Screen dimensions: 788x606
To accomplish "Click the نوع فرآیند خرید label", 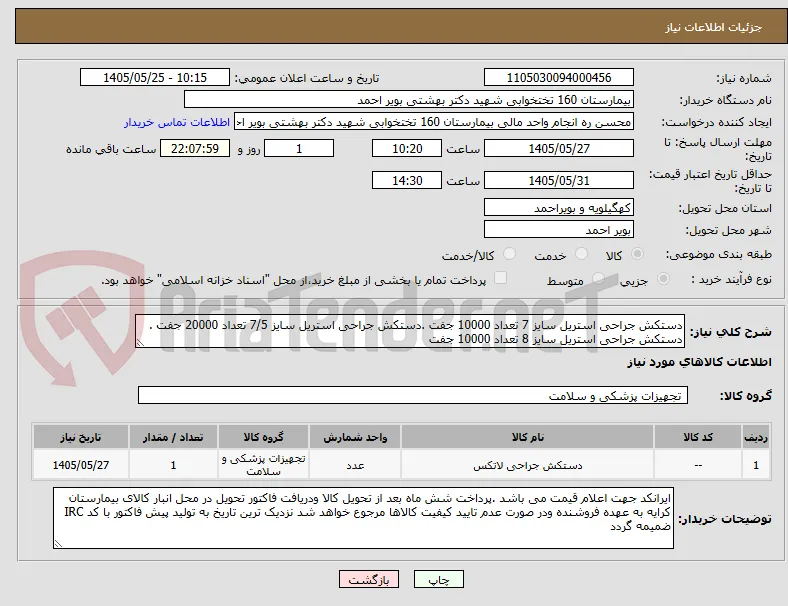I will 731,279.
